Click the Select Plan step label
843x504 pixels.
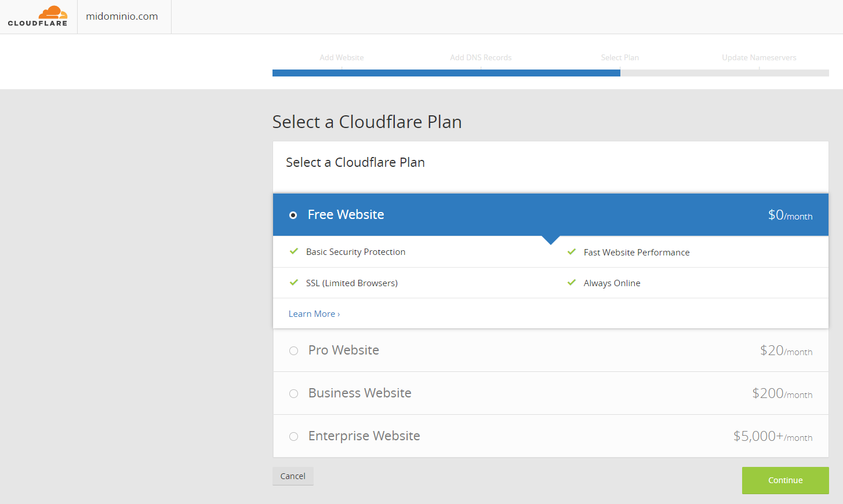(620, 57)
